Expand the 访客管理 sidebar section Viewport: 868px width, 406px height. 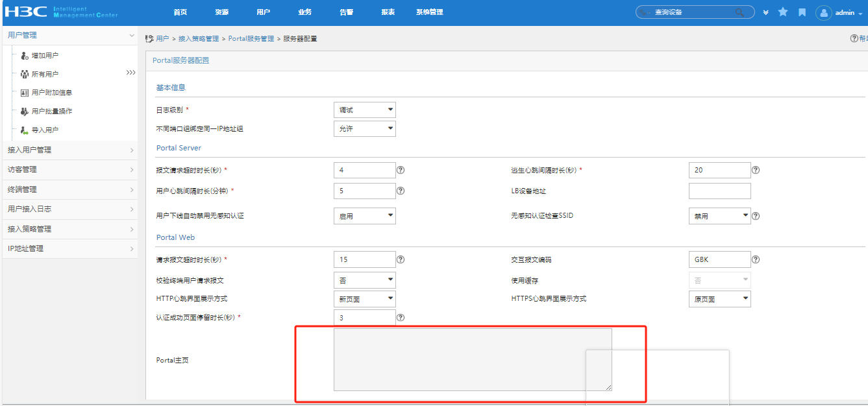(x=70, y=169)
